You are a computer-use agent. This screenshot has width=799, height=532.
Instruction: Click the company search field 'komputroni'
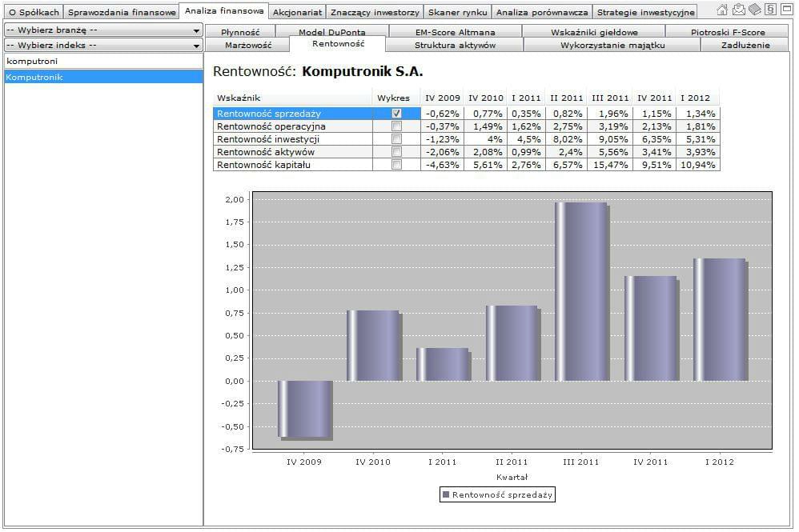click(103, 61)
